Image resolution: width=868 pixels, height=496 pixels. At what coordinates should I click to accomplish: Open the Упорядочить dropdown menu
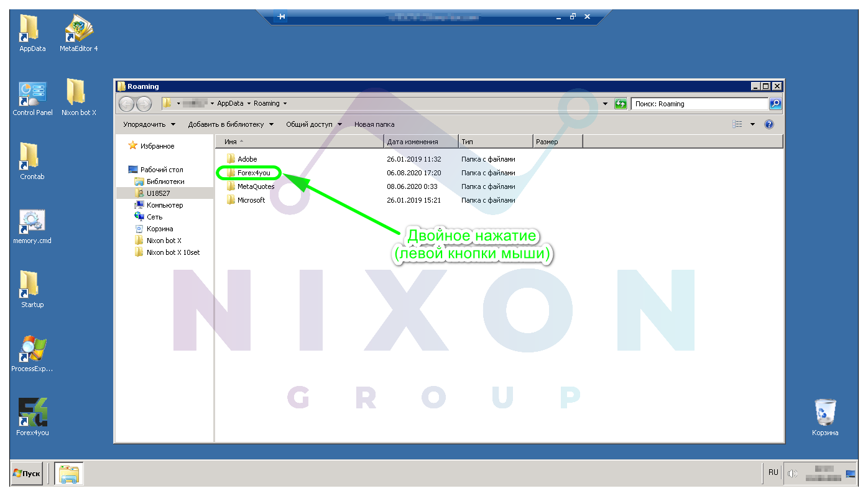[x=149, y=124]
